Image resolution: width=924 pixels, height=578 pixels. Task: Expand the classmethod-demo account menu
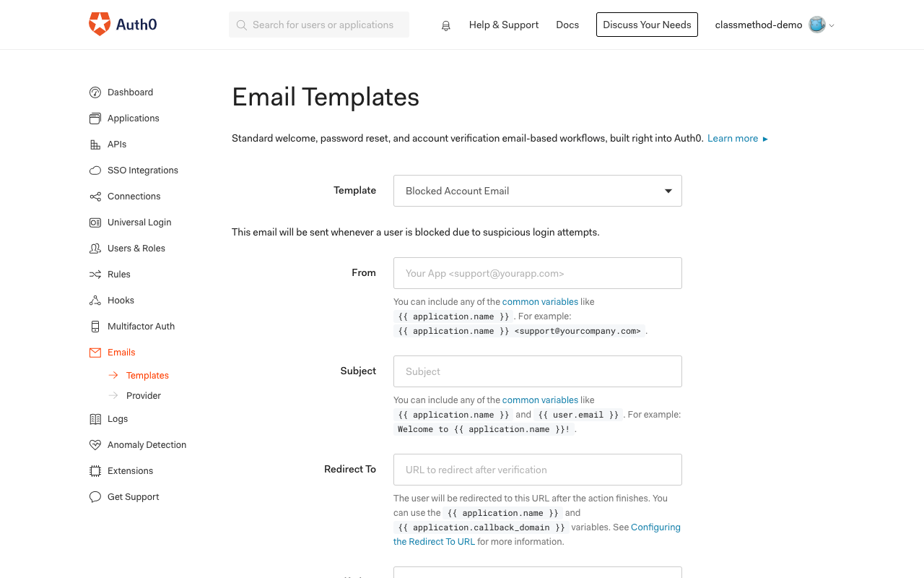tap(773, 25)
